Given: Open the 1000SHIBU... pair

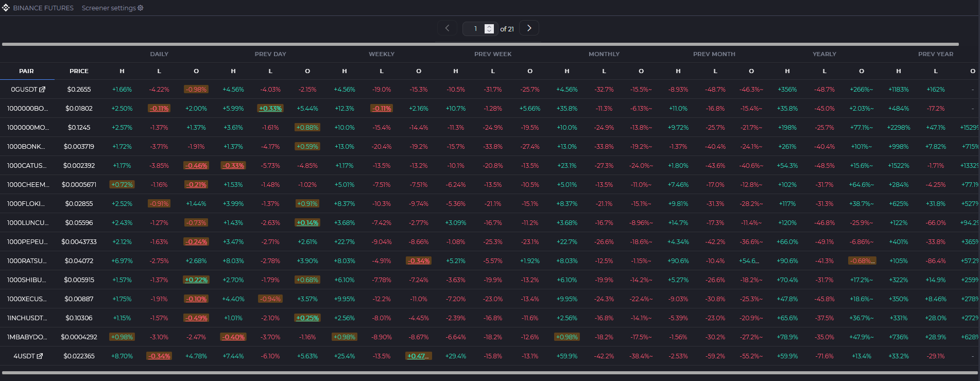Looking at the screenshot, I should (26, 280).
